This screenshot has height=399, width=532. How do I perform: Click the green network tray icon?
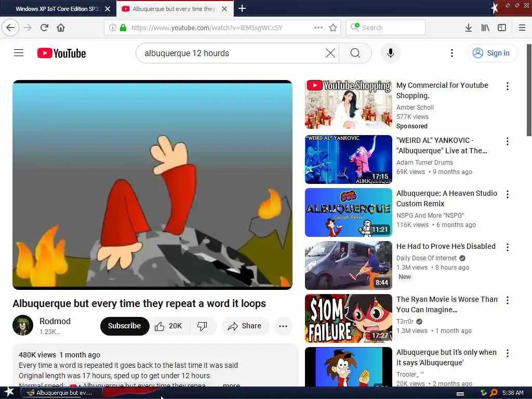pos(484,393)
